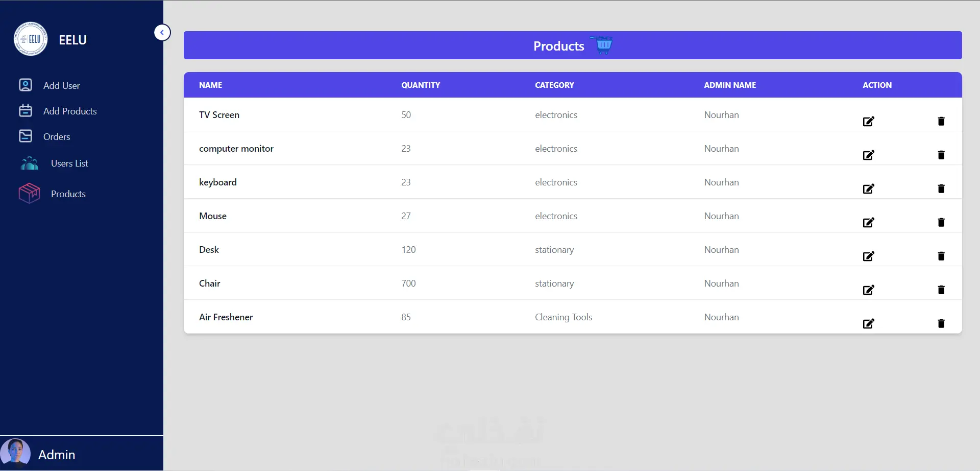Open the Add User page
The width and height of the screenshot is (980, 471).
61,85
